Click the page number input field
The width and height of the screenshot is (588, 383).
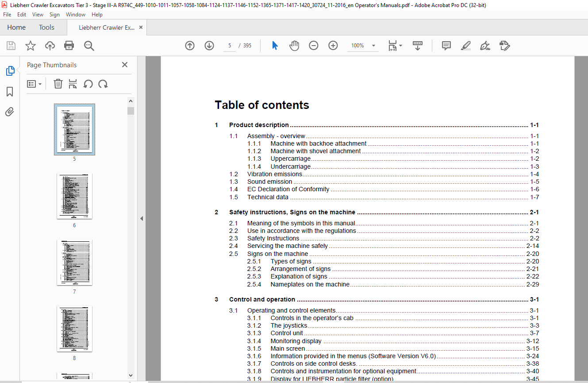230,46
